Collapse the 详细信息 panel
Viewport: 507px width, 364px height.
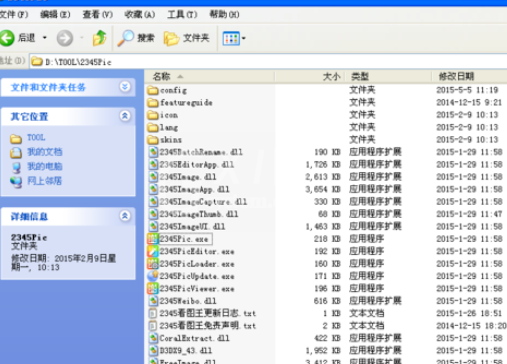(x=125, y=216)
